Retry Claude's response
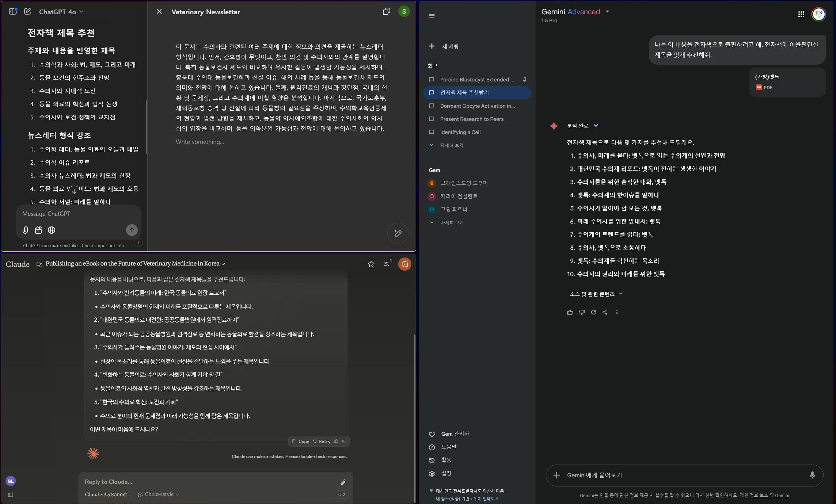Screen dimensions: 836x504 [x=322, y=441]
